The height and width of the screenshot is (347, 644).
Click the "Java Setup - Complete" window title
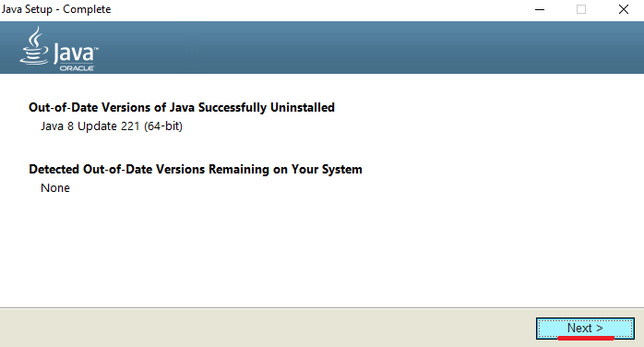pyautogui.click(x=56, y=9)
